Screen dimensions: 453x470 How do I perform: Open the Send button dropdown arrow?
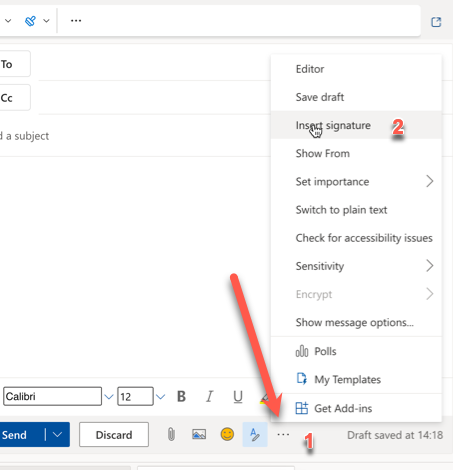(57, 434)
